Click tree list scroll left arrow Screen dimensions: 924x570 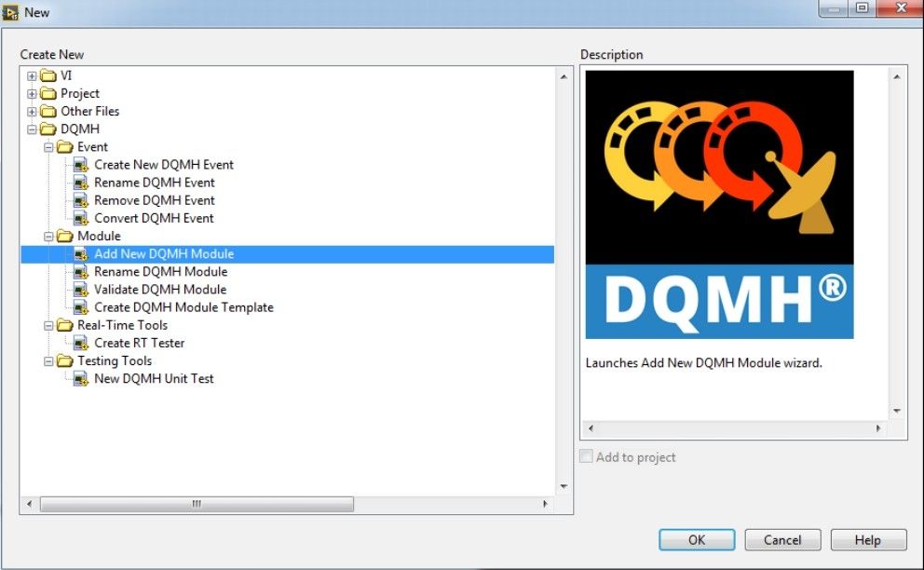tap(29, 504)
